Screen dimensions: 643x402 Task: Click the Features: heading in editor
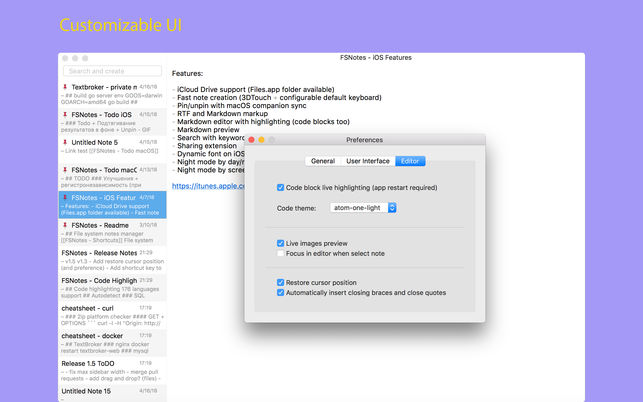pos(187,73)
